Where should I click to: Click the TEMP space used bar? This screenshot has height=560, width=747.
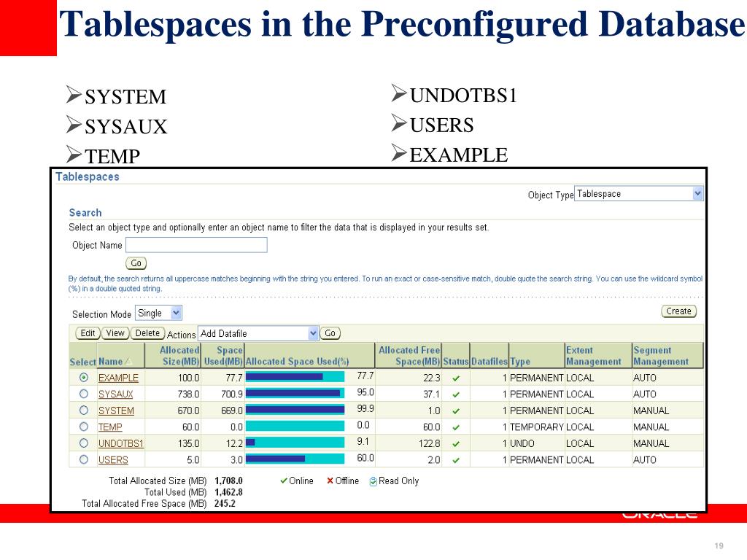[295, 426]
